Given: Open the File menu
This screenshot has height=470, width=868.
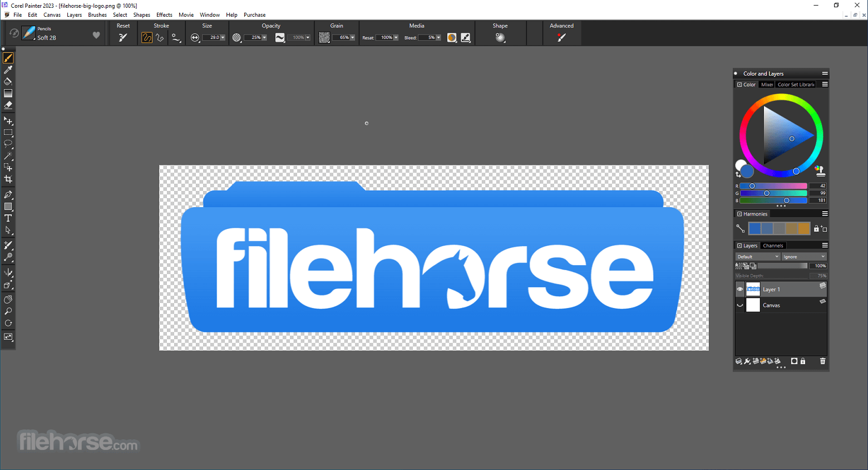Looking at the screenshot, I should pos(18,15).
